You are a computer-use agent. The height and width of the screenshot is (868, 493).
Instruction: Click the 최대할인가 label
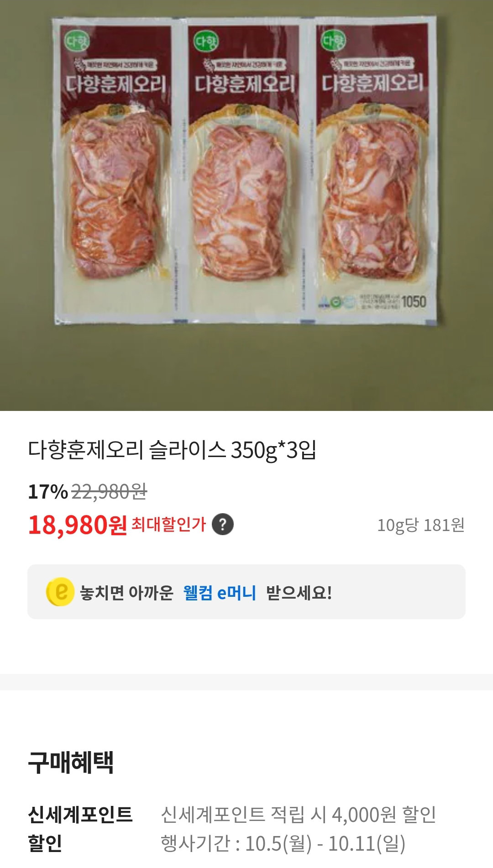tap(169, 524)
